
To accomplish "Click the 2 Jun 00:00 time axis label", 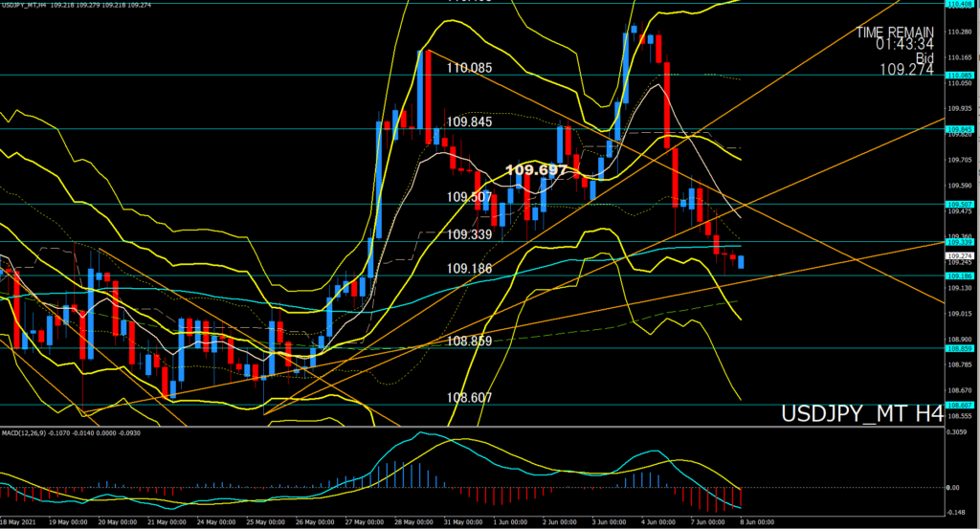I will point(559,522).
